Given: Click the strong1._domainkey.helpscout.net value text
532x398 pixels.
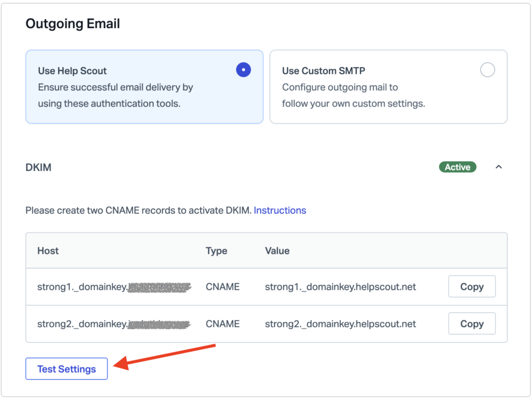Looking at the screenshot, I should coord(340,287).
